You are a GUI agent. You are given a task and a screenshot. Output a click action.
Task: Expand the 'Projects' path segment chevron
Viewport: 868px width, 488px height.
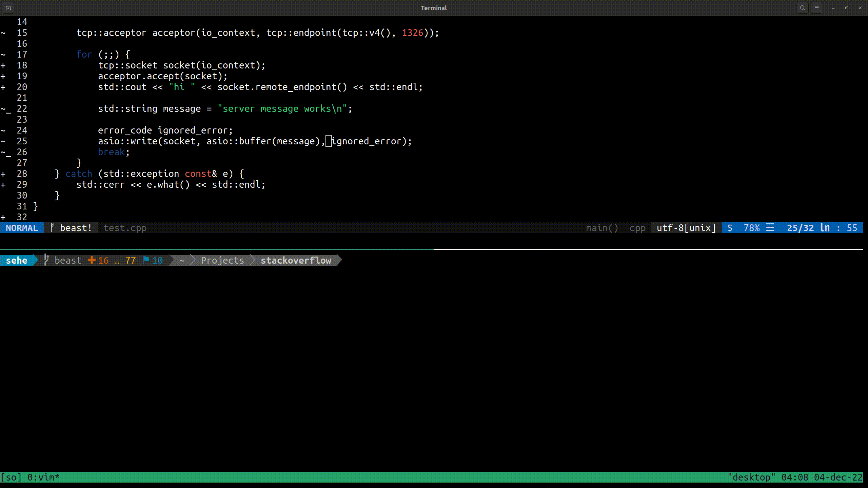[253, 260]
